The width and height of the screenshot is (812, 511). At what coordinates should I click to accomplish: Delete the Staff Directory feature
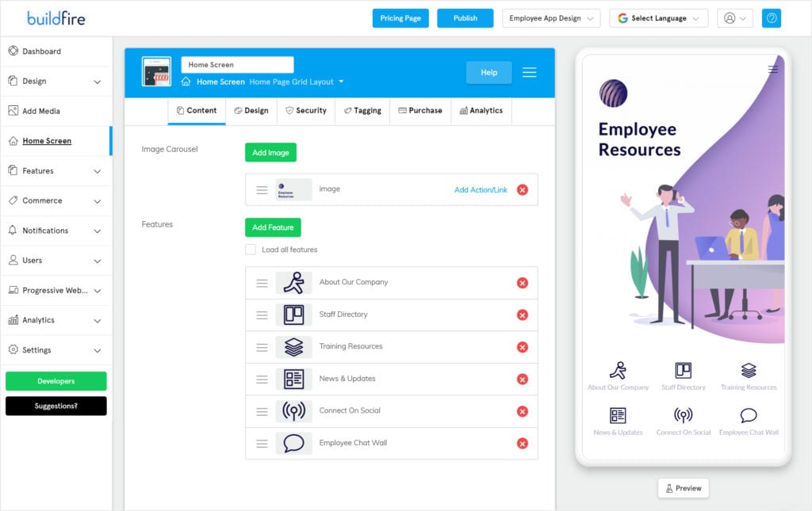pos(522,315)
